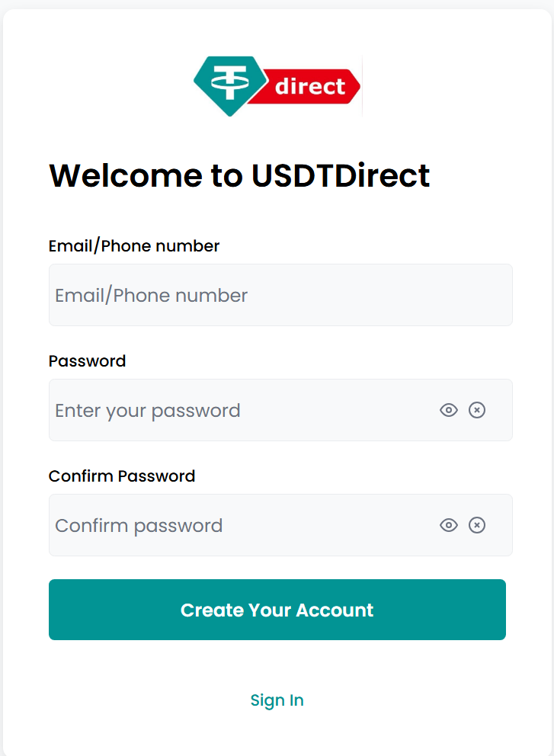Click the Email/Phone number label
This screenshot has height=756, width=554.
pos(134,245)
